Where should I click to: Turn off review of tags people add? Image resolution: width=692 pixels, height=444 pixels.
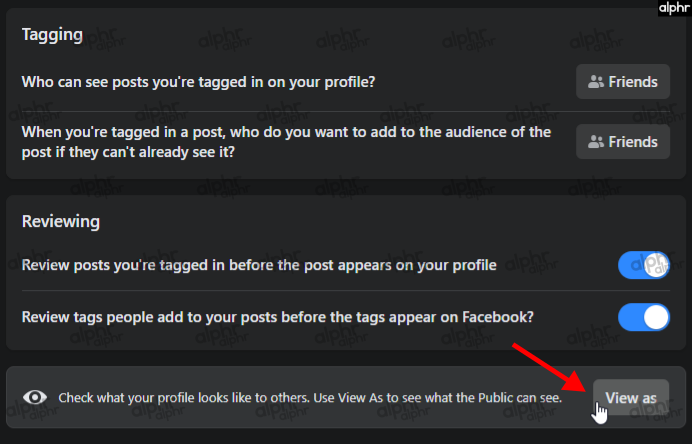[644, 317]
